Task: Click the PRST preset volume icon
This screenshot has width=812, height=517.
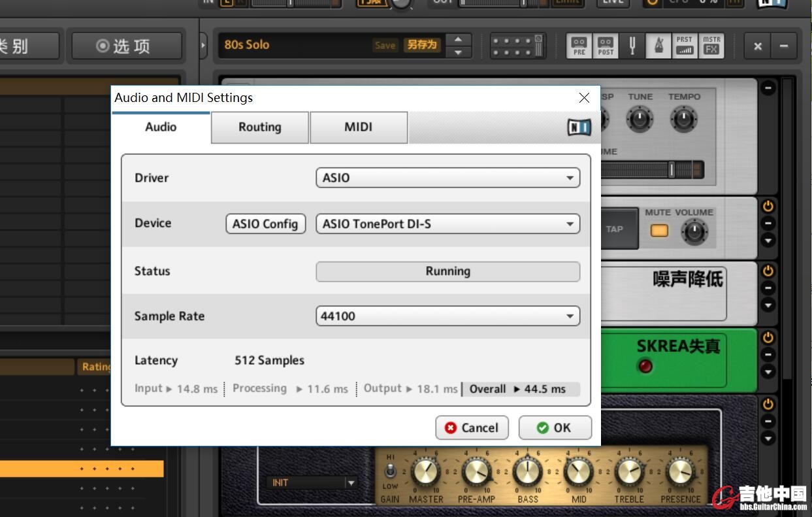Action: pyautogui.click(x=685, y=46)
